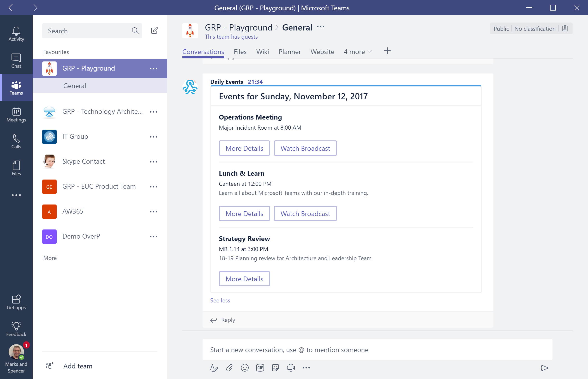Switch to the Conversations tab
Viewport: 588px width, 379px height.
203,52
